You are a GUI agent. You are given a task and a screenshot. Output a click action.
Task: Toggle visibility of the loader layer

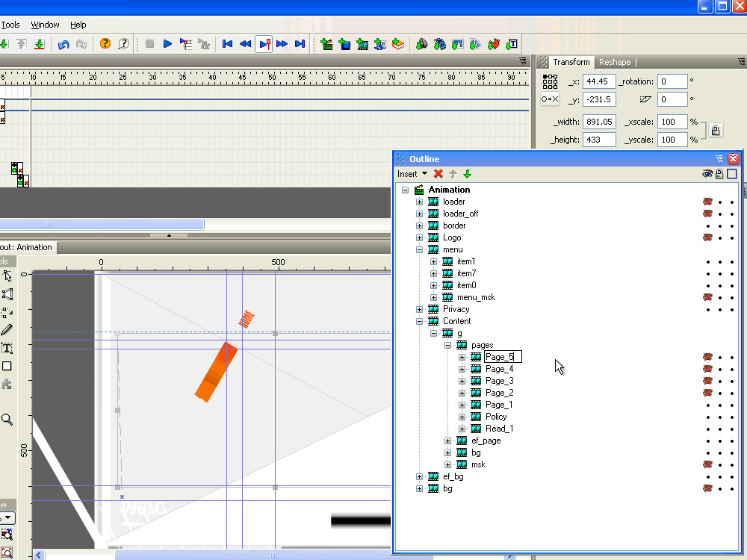(707, 202)
